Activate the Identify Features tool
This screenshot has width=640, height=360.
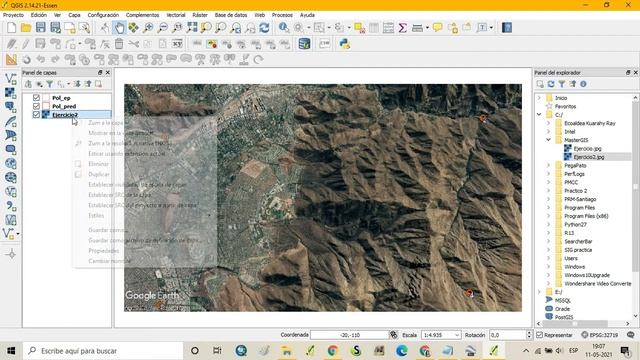coord(284,28)
